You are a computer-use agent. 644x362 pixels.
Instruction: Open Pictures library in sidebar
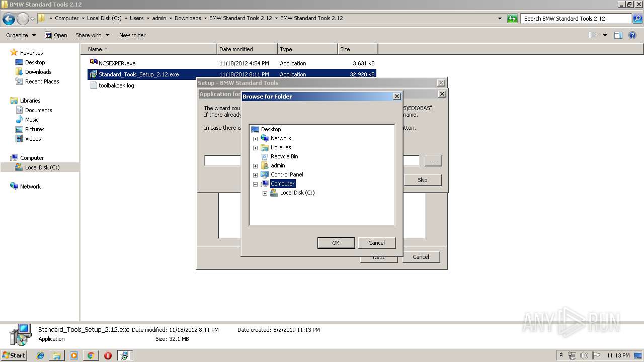pos(35,129)
